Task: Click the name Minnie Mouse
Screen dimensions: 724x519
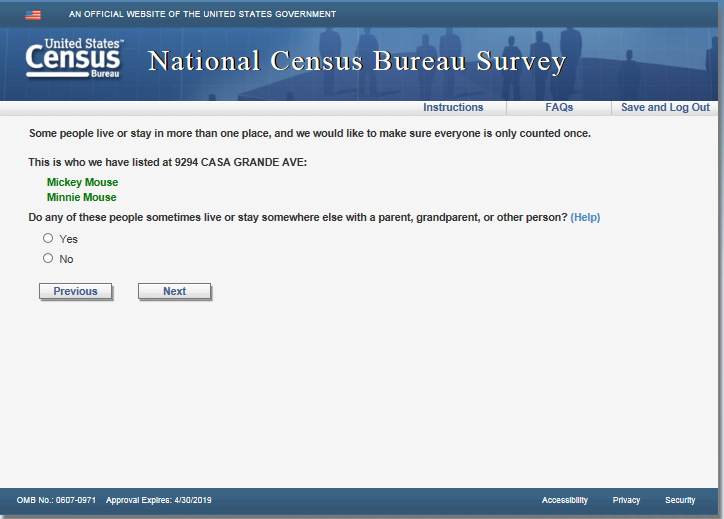Action: click(x=81, y=197)
